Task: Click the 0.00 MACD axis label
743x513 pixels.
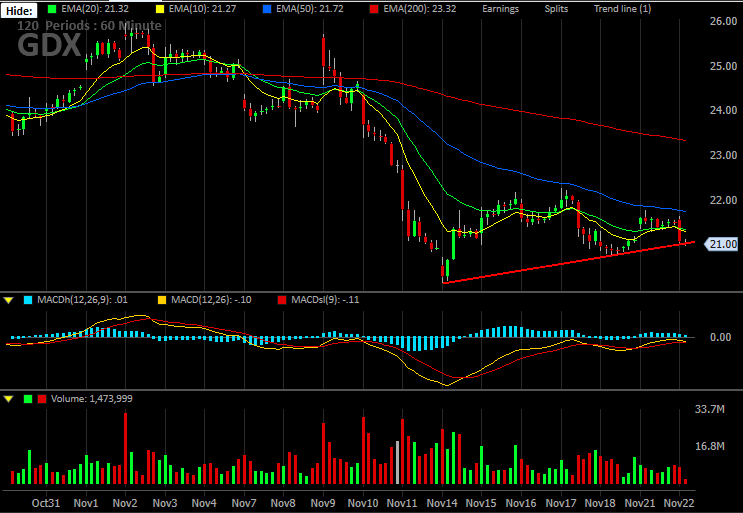Action: [720, 337]
